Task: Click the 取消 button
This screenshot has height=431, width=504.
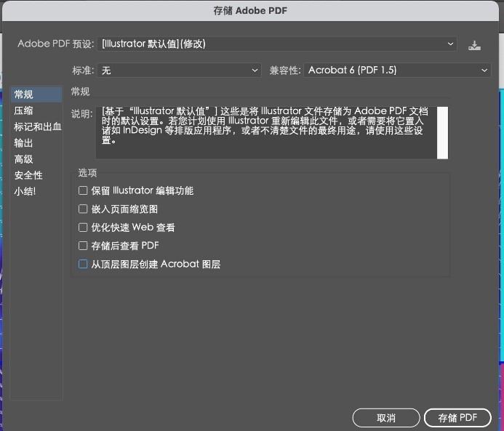Action: tap(386, 418)
